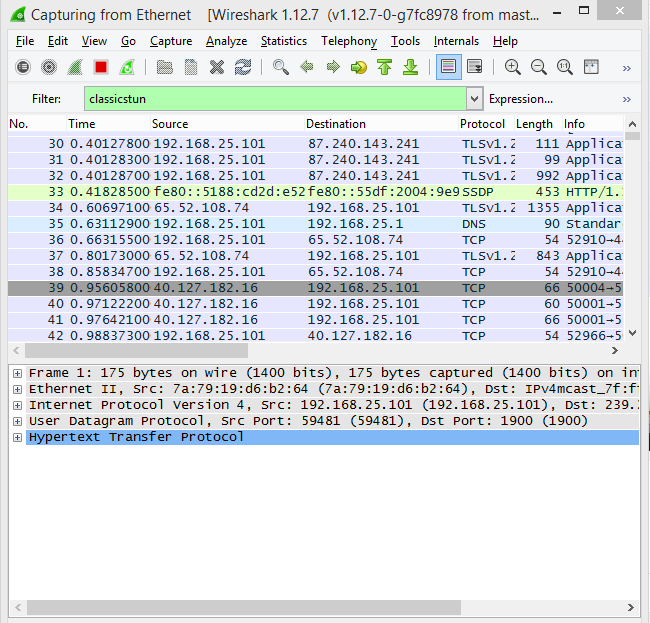The height and width of the screenshot is (623, 650).
Task: Close this capture file X icon
Action: (217, 67)
